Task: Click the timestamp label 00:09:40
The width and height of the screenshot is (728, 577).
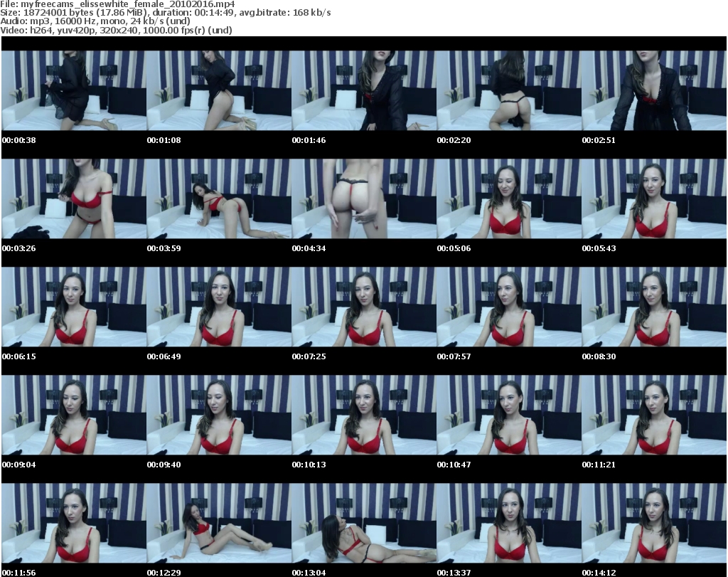Action: (164, 465)
